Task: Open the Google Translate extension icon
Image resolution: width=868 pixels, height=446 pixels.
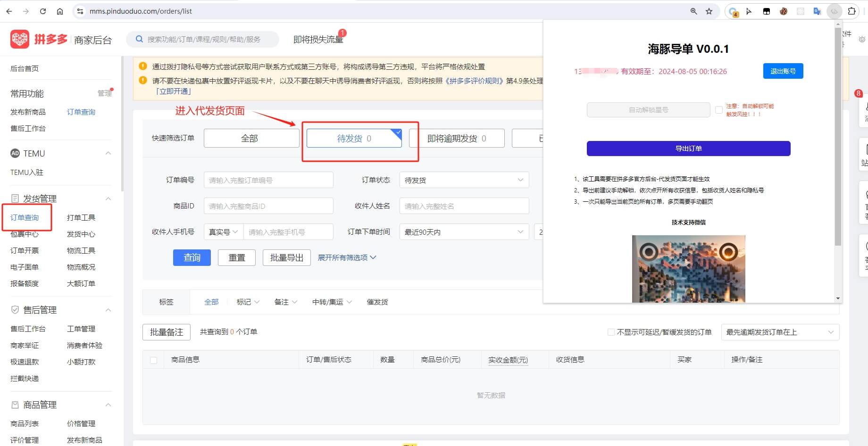Action: (818, 11)
